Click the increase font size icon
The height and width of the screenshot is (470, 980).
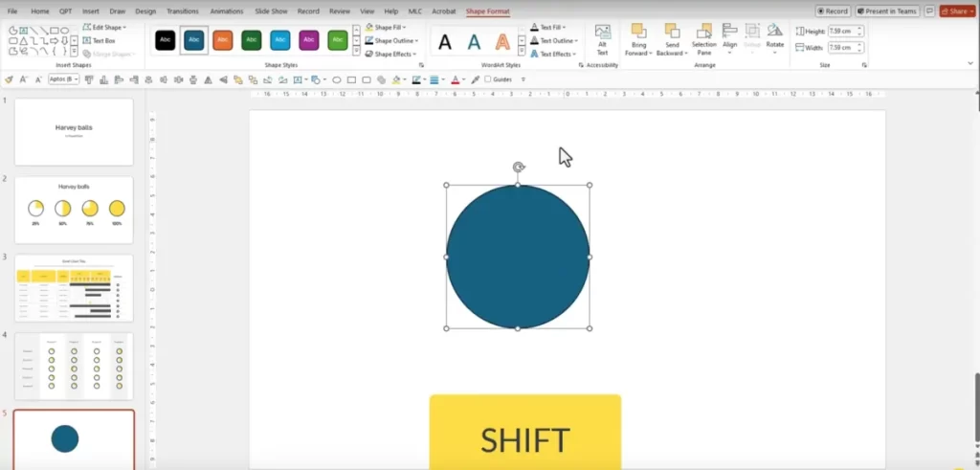click(x=23, y=79)
